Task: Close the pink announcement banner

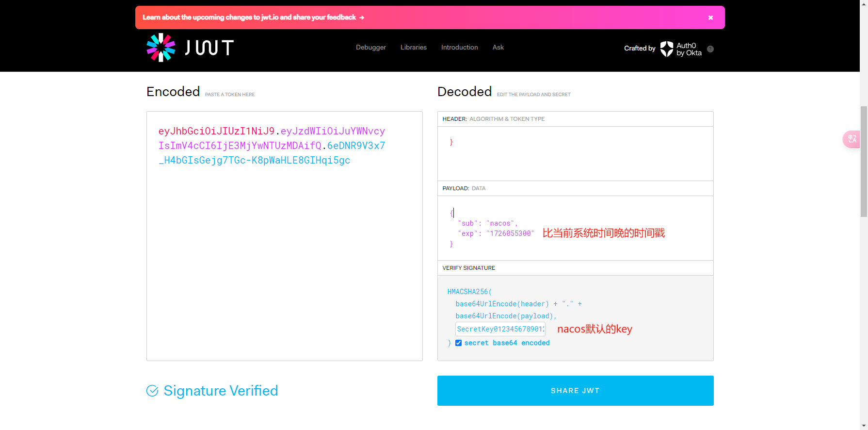Action: click(710, 18)
